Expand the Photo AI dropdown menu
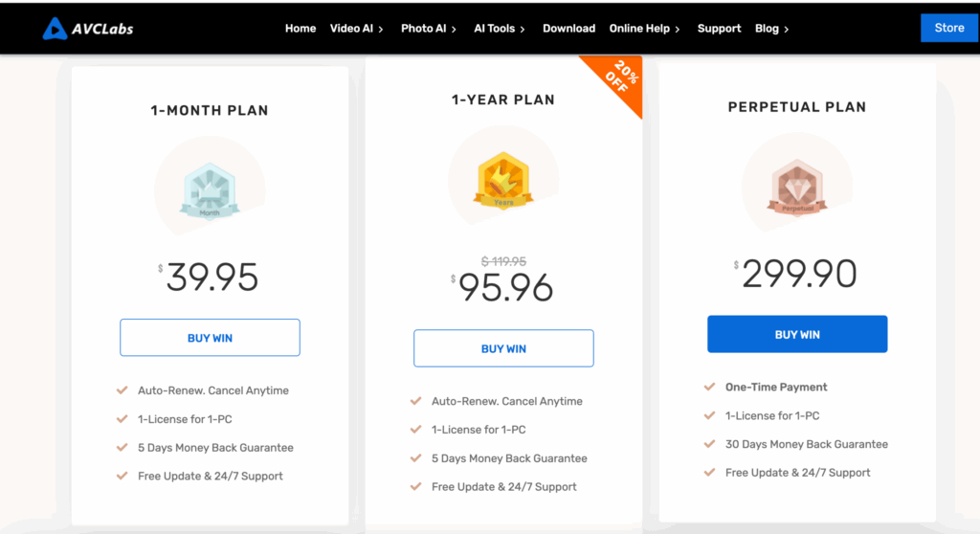The width and height of the screenshot is (980, 534). point(428,29)
